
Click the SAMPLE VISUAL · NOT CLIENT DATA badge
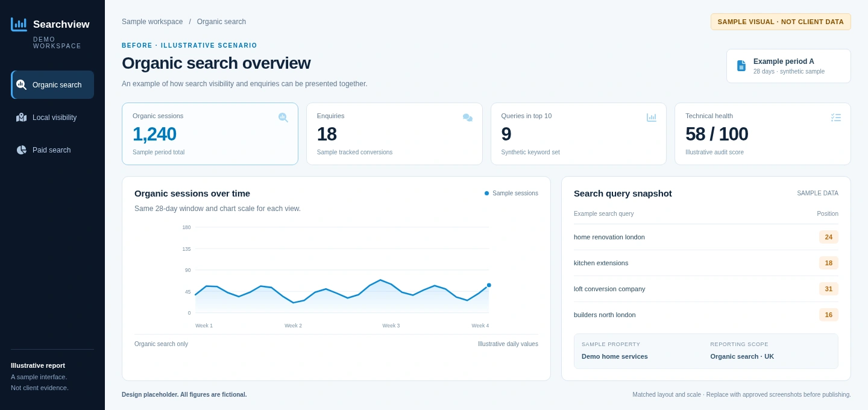tap(781, 22)
